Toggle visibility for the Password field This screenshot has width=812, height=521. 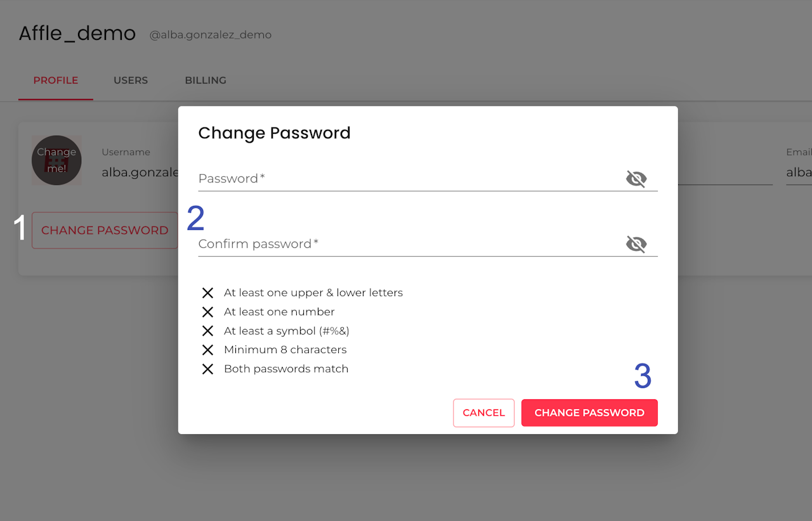tap(636, 179)
